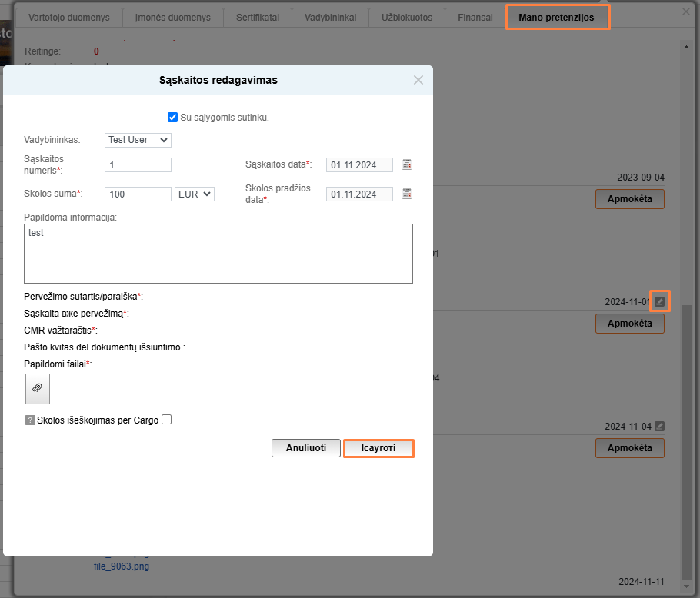Open the Vadybininkas Test User dropdown
Viewport: 700px width, 598px height.
click(138, 140)
